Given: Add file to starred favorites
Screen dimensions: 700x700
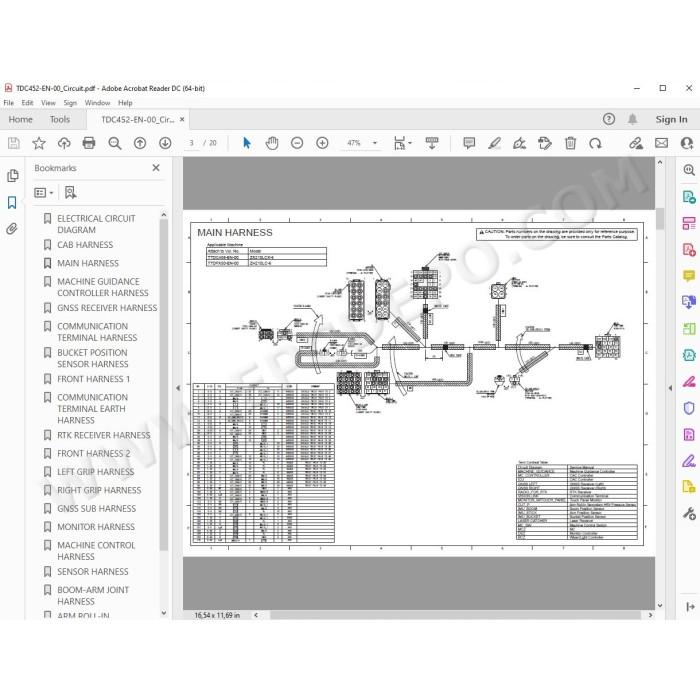Looking at the screenshot, I should (x=39, y=143).
